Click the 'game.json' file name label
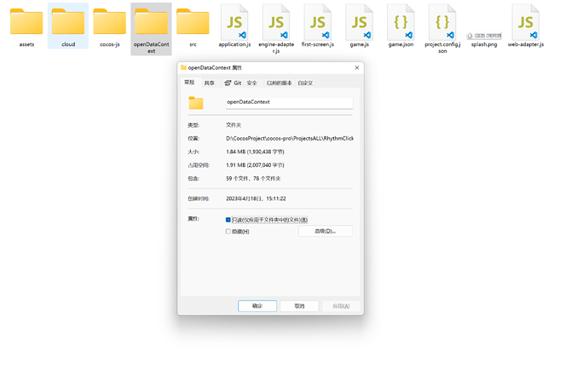 [401, 44]
